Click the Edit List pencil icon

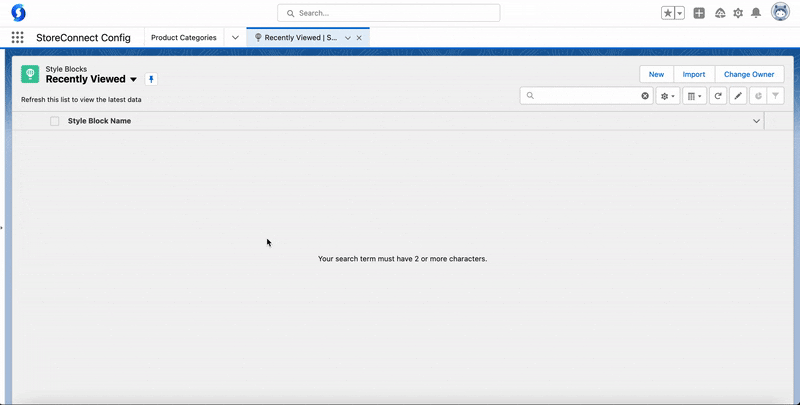738,96
